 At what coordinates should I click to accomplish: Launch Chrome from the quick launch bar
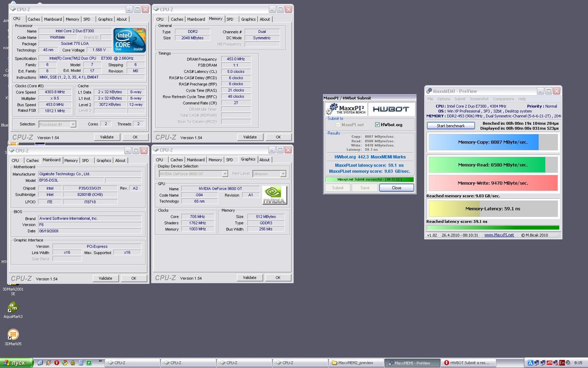click(65, 362)
